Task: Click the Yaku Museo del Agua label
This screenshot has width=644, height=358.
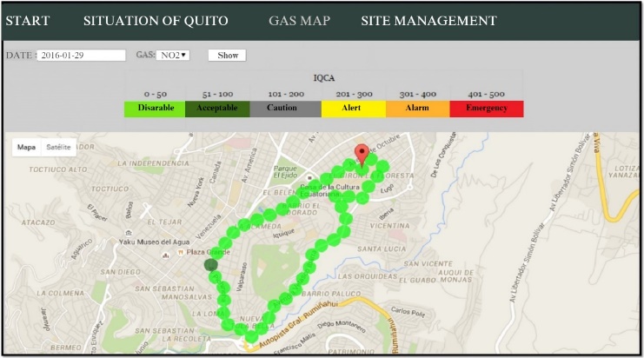Action: tap(155, 242)
